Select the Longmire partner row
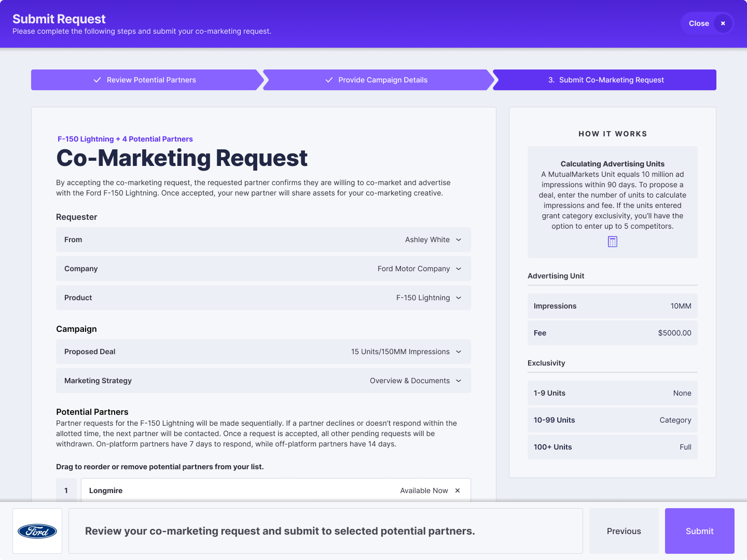 [233, 491]
